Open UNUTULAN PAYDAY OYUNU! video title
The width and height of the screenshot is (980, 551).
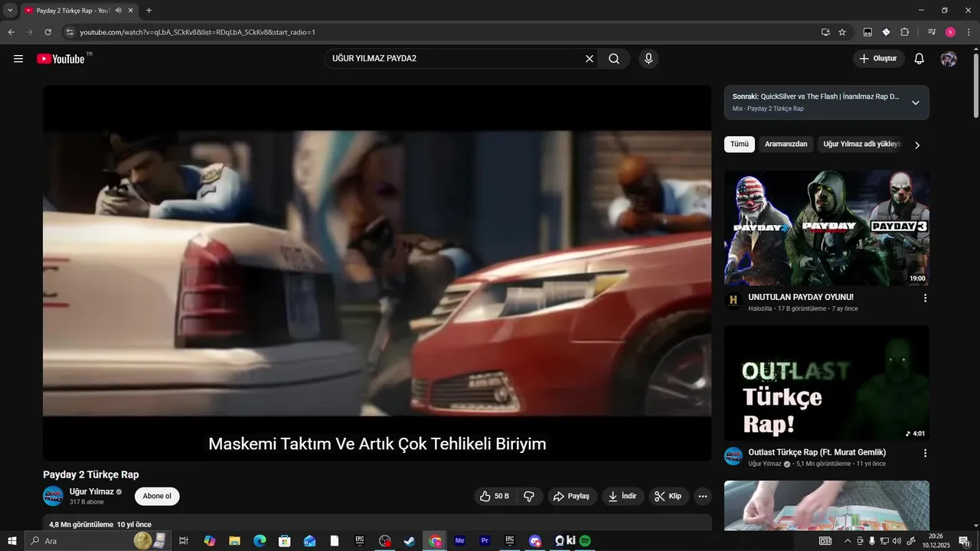point(801,297)
